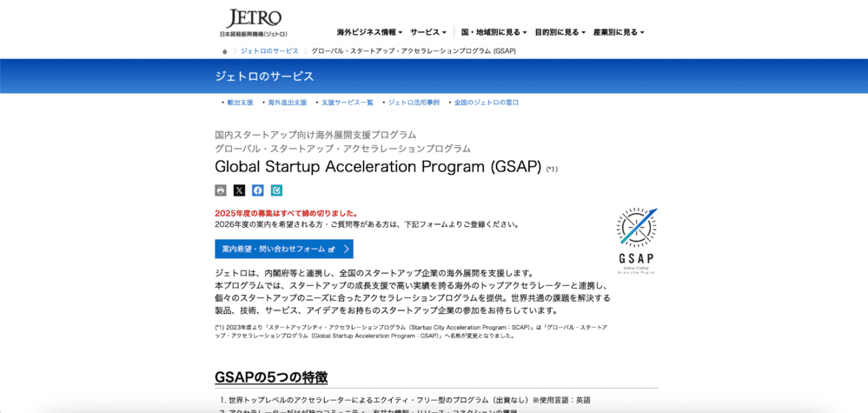This screenshot has height=413, width=868.
Task: Click the teal bookmark checkmark icon
Action: tap(276, 190)
